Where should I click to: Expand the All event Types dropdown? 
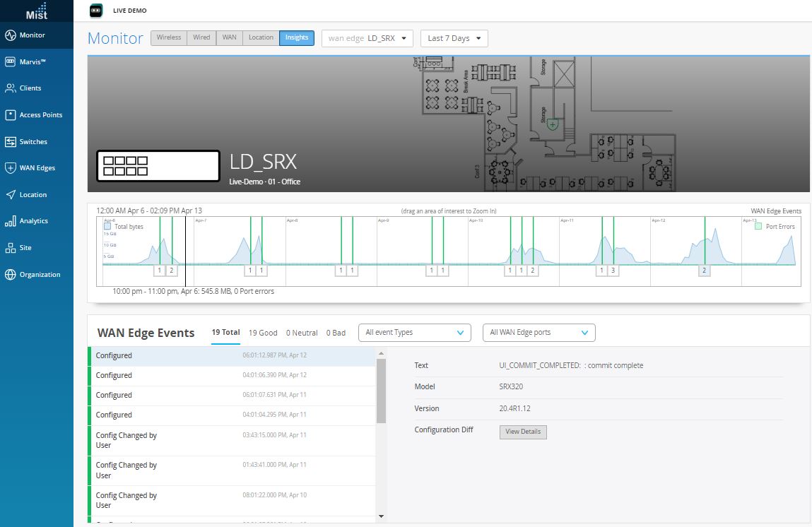tap(414, 333)
